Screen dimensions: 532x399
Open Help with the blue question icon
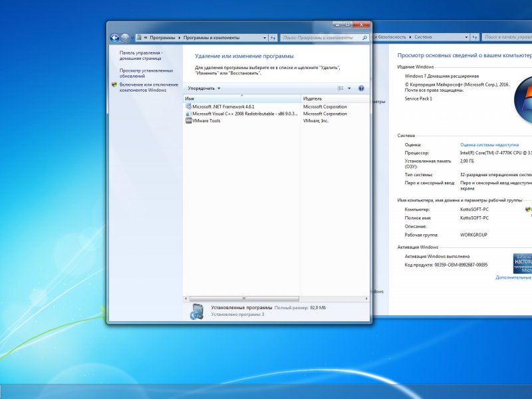[x=361, y=88]
